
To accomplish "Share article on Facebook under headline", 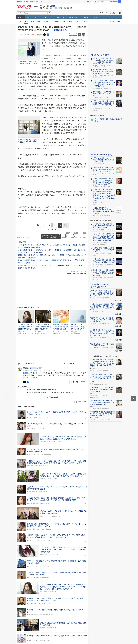I will pos(48,35).
